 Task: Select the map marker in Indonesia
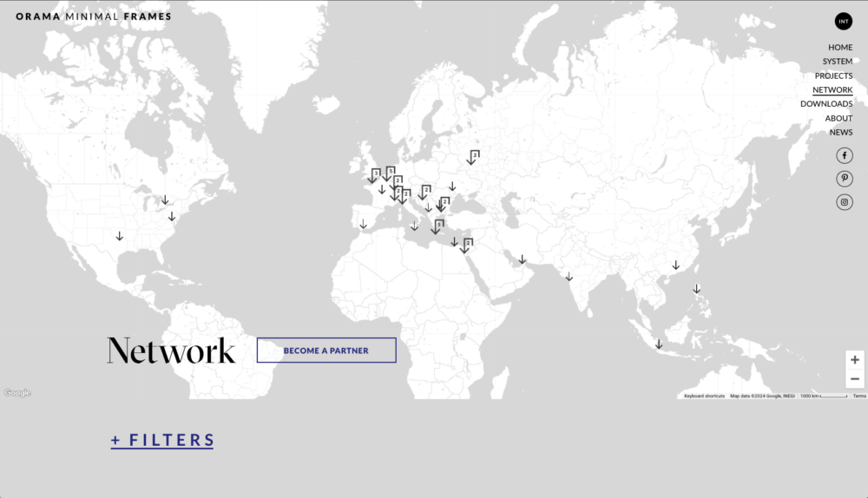click(659, 344)
